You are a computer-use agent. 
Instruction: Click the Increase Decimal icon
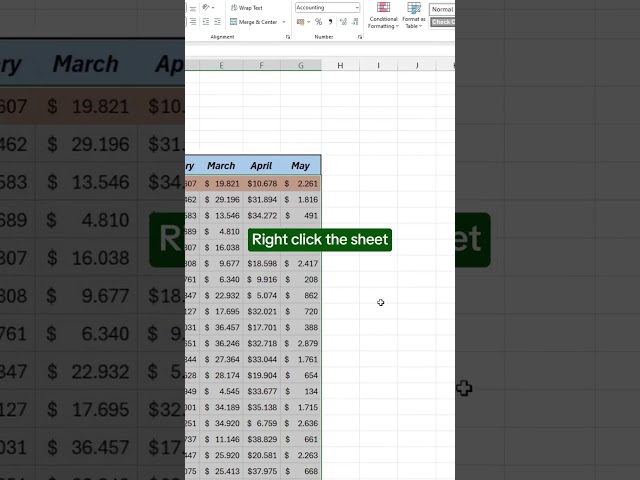click(343, 22)
